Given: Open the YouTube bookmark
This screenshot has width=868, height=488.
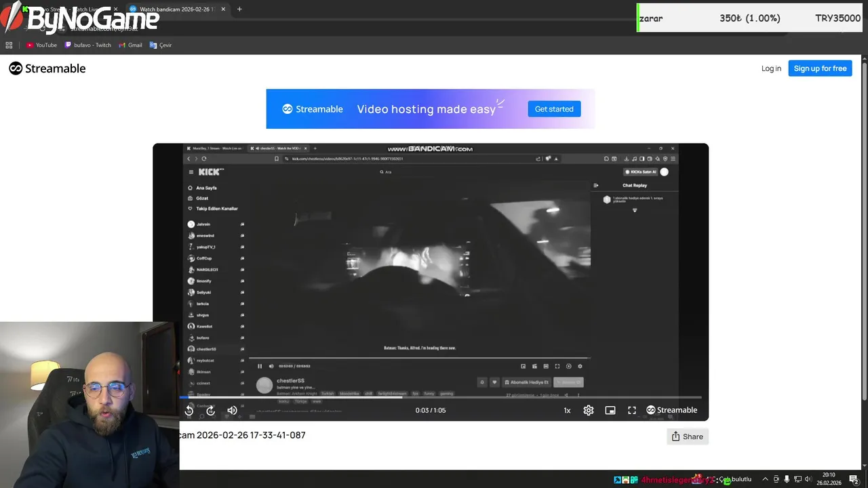Looking at the screenshot, I should coord(41,45).
